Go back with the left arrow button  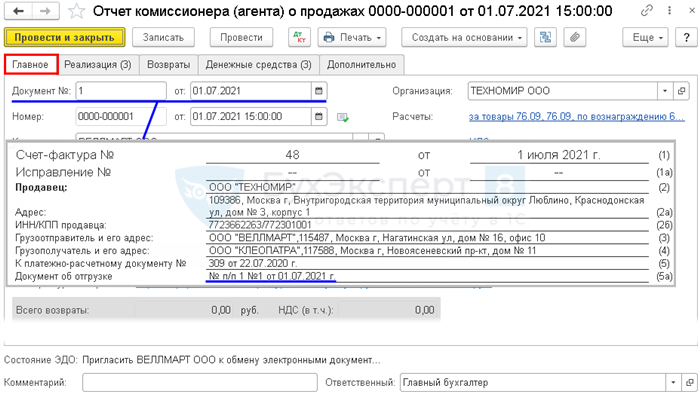point(18,11)
